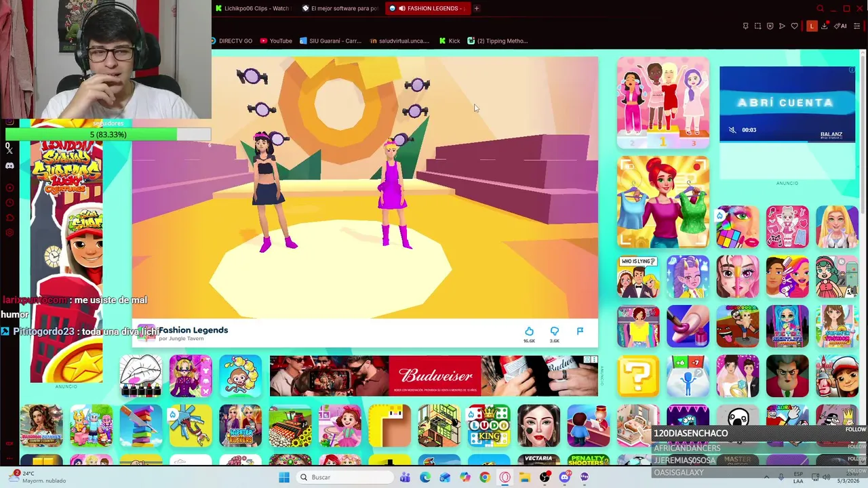868x488 pixels.
Task: Open Google Chrome from taskbar
Action: coord(485,477)
